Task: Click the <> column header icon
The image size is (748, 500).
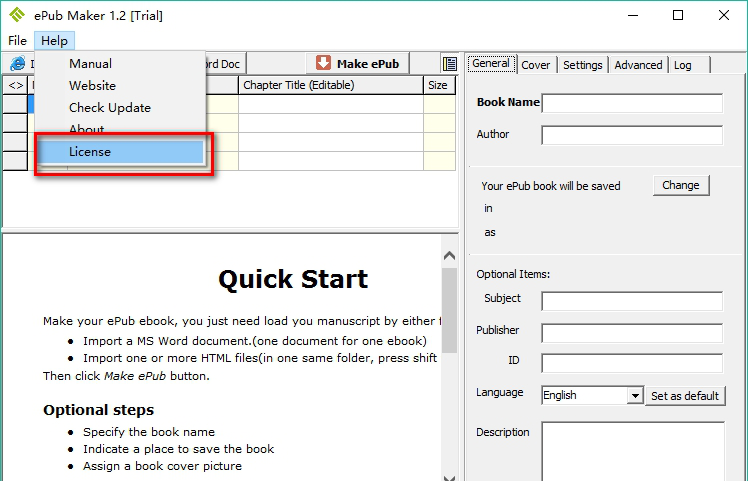Action: click(15, 85)
